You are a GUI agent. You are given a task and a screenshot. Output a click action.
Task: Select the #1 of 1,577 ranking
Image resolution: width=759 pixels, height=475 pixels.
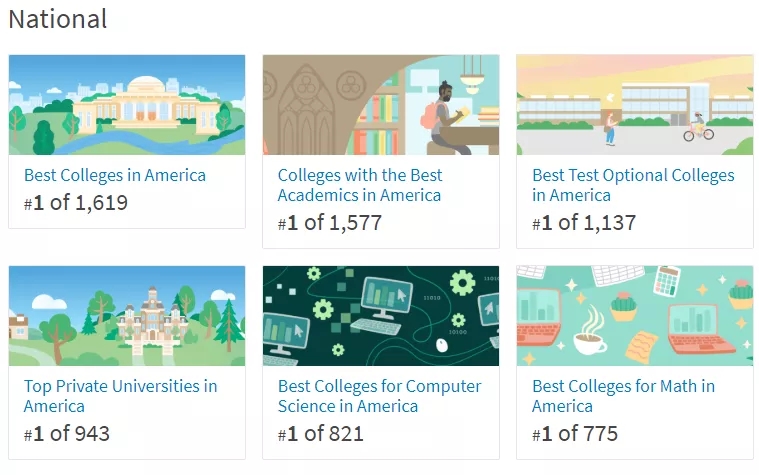330,223
